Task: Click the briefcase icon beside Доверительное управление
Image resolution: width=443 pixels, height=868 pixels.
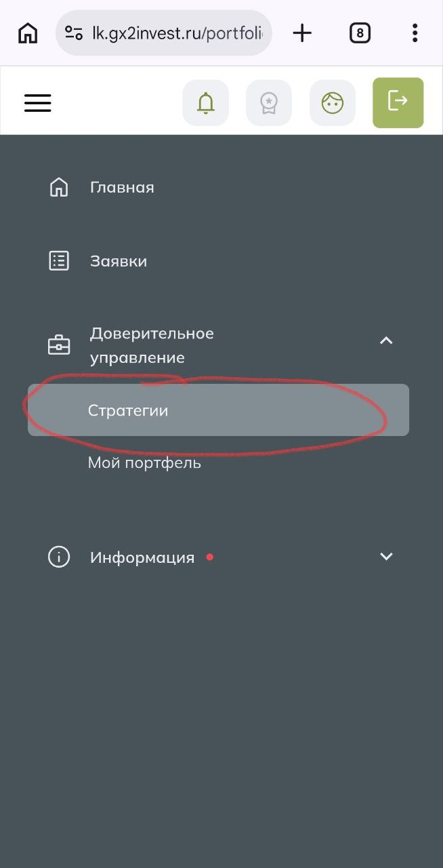Action: (x=59, y=344)
